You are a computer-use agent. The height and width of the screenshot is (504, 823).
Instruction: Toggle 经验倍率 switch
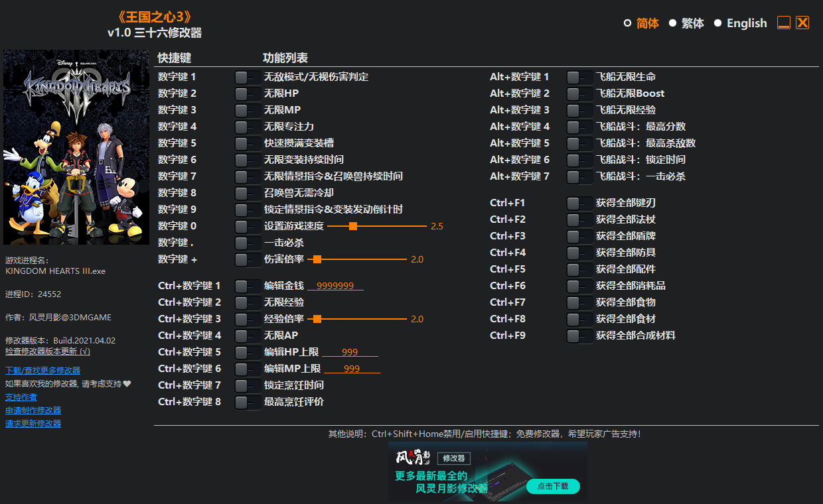tap(248, 319)
